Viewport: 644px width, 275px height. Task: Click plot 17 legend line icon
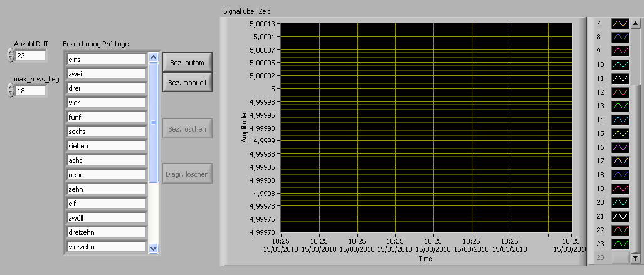(620, 161)
